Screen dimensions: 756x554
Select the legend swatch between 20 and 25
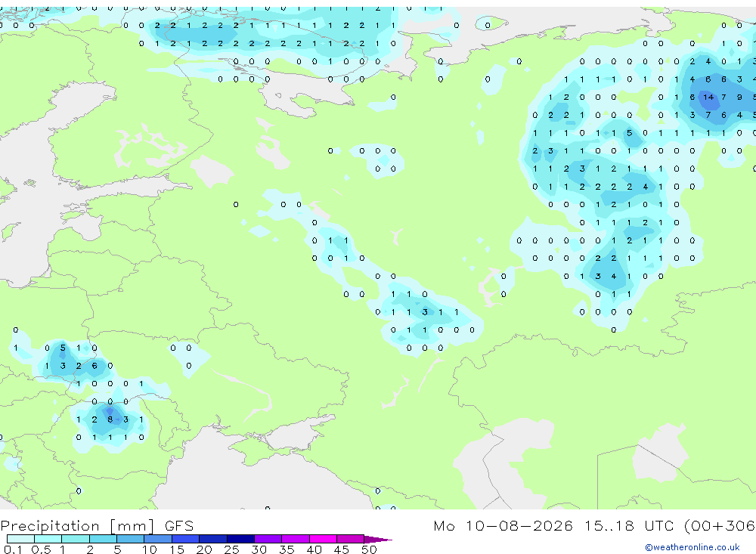[213, 539]
